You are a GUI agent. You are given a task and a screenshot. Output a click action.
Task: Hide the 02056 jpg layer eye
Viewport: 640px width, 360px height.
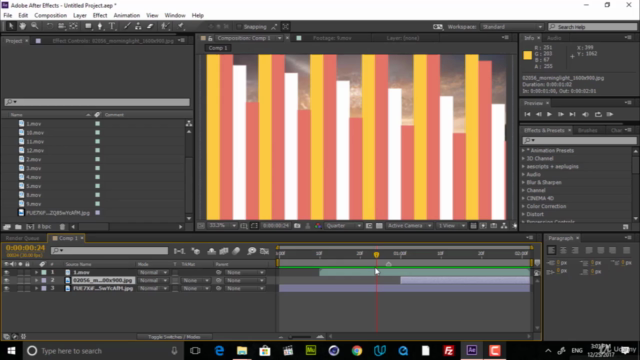point(6,280)
